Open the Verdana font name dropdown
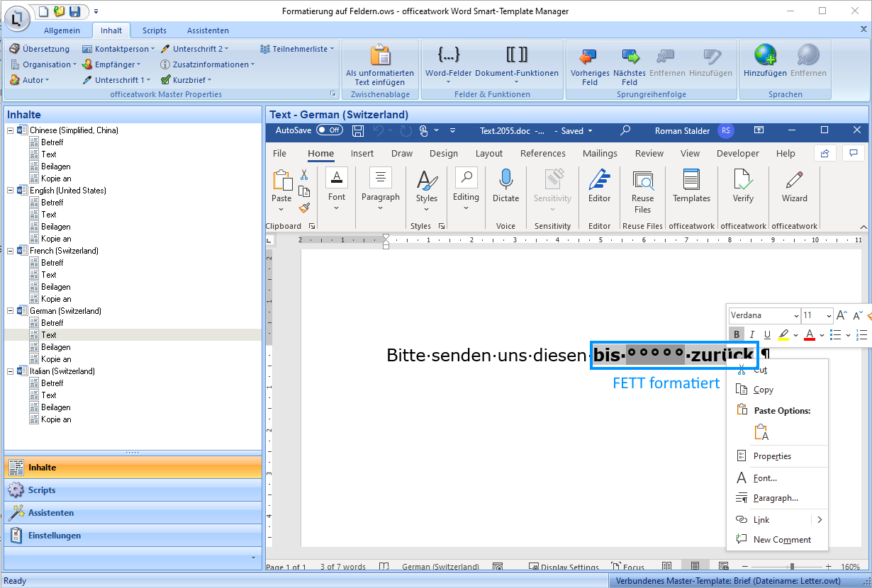The image size is (872, 588). (x=795, y=316)
